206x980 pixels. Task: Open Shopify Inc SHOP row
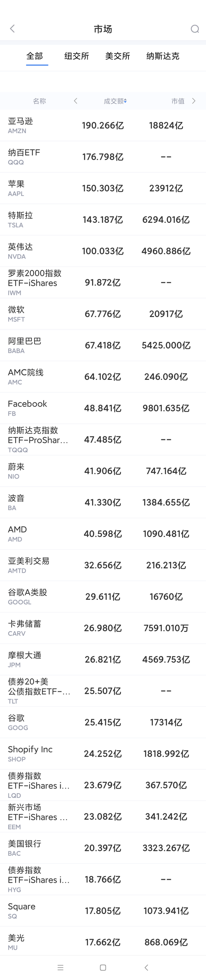[103, 754]
